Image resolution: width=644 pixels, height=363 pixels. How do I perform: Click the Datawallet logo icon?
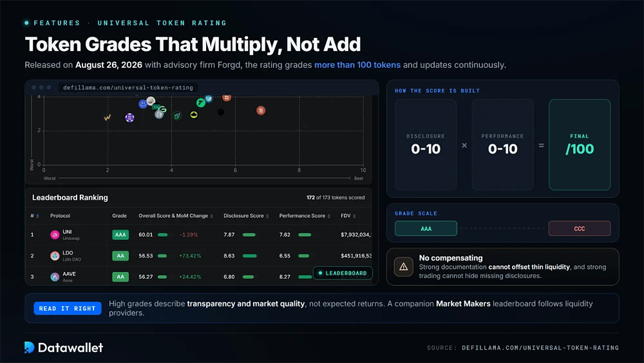coord(29,348)
